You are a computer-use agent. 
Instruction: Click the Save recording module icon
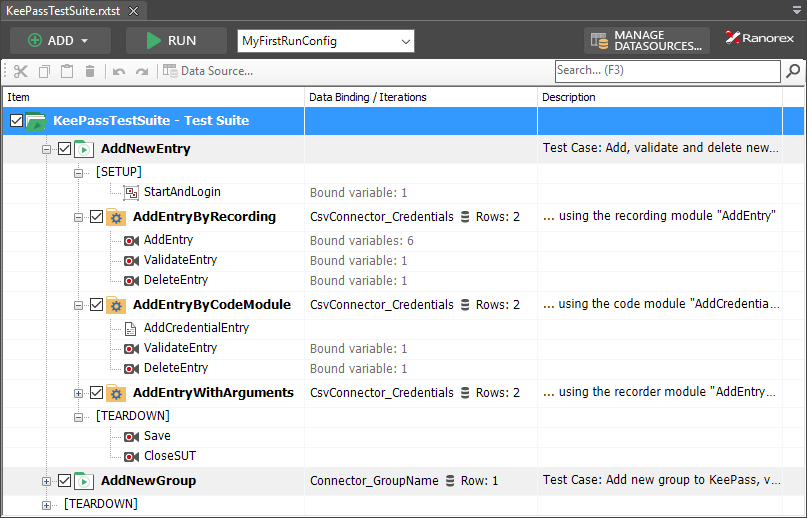tap(131, 437)
